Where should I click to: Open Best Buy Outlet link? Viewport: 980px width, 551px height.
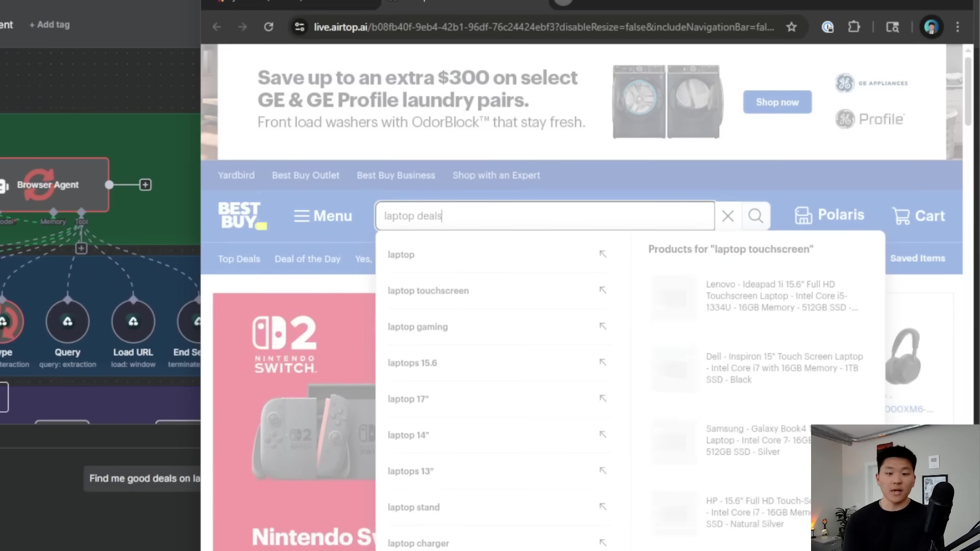click(305, 176)
